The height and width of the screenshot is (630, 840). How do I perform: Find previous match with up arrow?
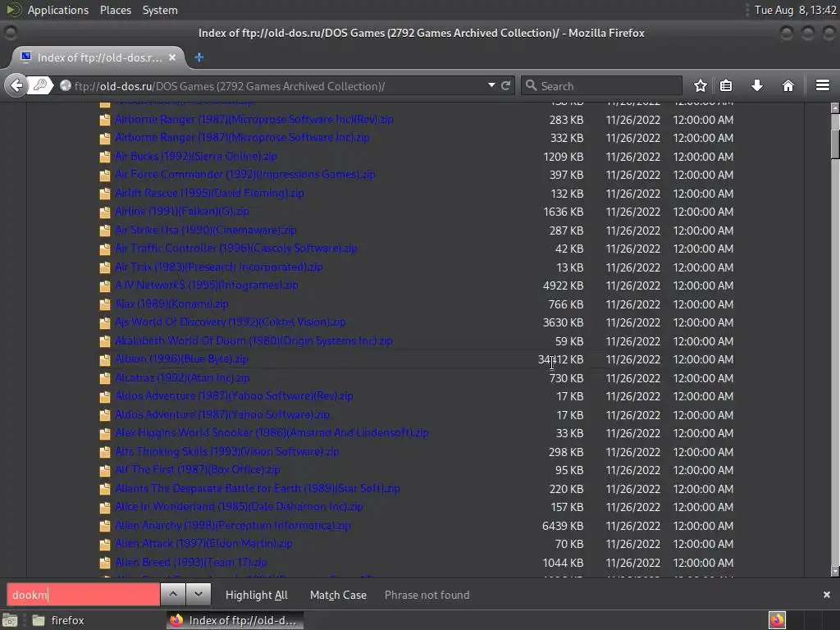pyautogui.click(x=172, y=594)
